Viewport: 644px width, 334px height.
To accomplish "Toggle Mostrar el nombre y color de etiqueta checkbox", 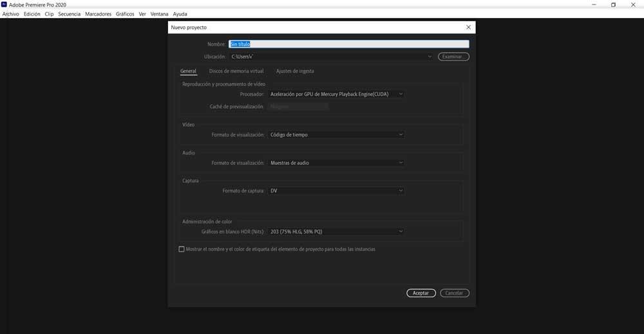I will point(182,249).
